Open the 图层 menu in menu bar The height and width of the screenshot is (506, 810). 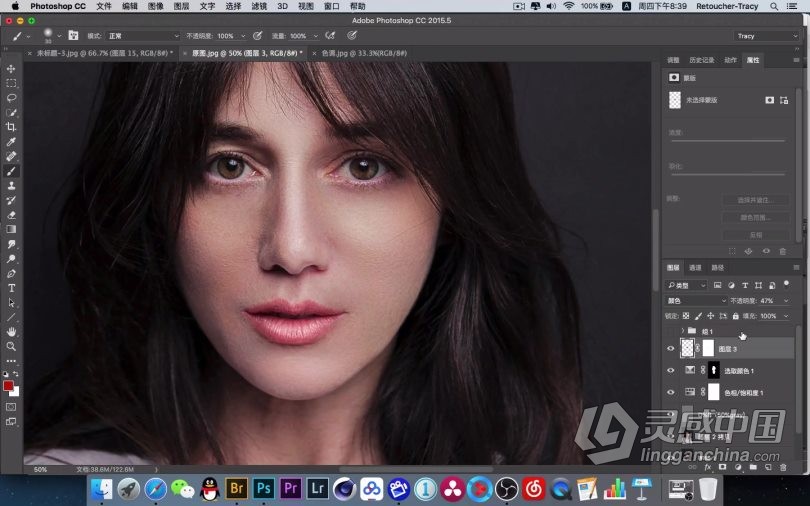click(181, 6)
